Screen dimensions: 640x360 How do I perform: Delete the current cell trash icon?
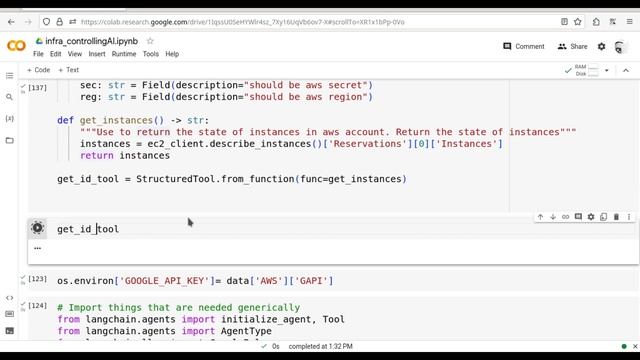click(616, 217)
